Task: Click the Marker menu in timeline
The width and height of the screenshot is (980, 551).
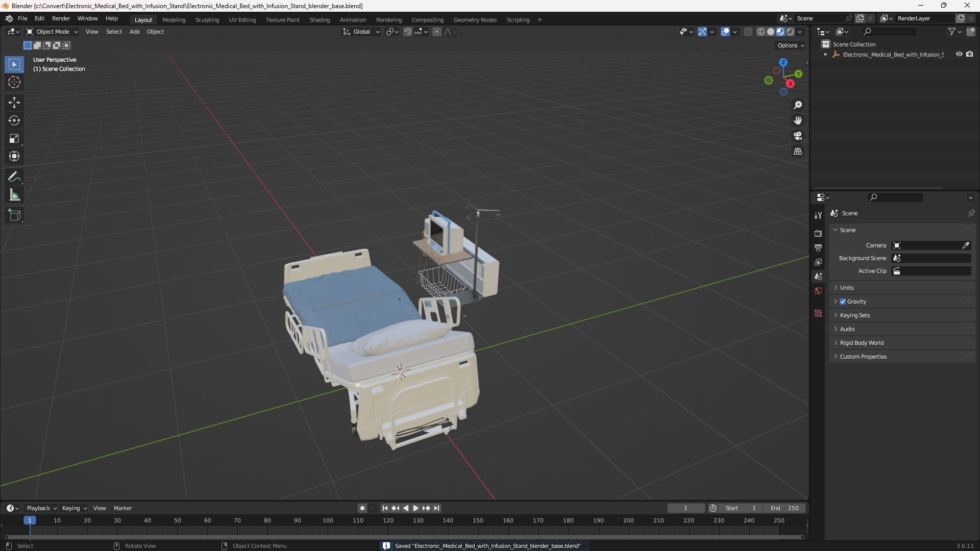Action: [122, 508]
